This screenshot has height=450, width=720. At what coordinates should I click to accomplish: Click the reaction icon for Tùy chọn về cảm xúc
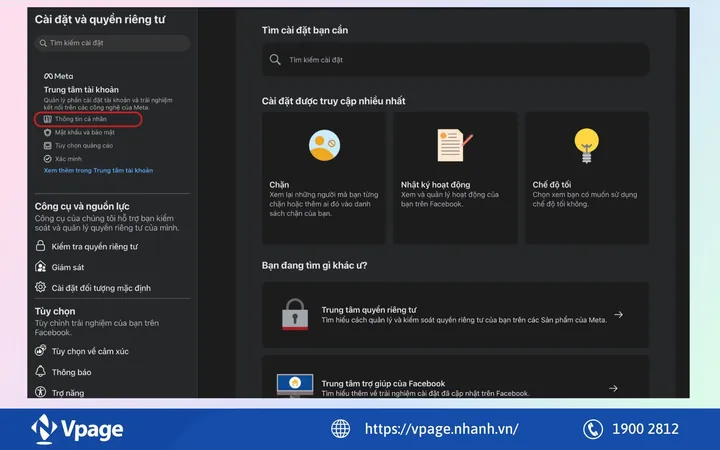(40, 351)
